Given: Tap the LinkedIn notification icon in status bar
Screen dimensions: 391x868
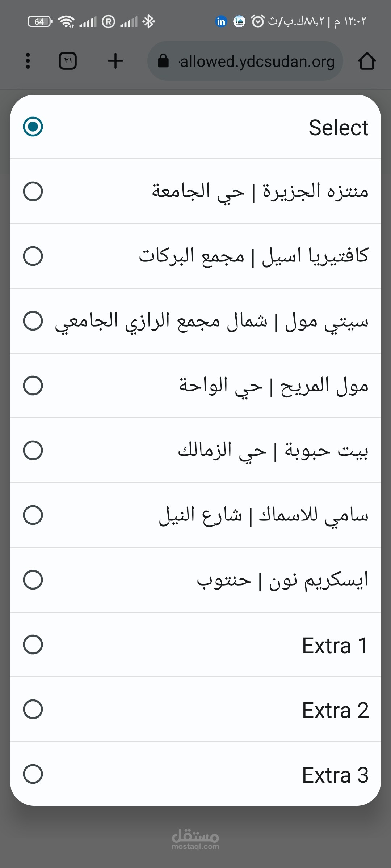Looking at the screenshot, I should (x=221, y=22).
